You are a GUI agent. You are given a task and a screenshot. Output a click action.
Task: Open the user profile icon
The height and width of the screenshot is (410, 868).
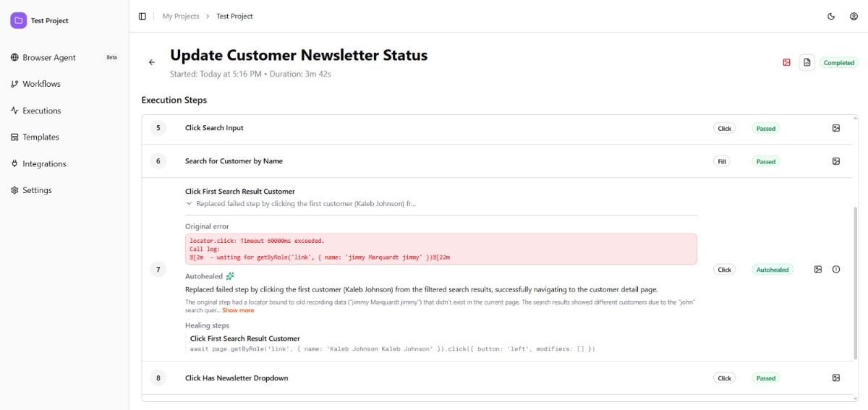[x=854, y=16]
